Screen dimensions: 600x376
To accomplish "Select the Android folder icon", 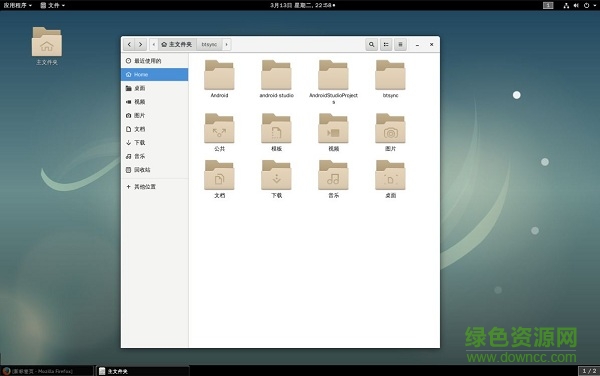I will coord(219,75).
